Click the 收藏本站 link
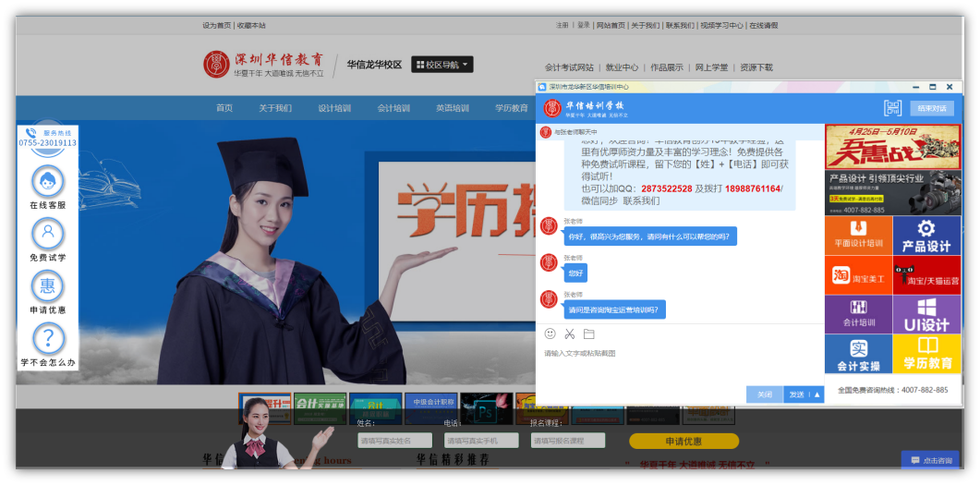Image resolution: width=980 pixels, height=485 pixels. point(251,26)
